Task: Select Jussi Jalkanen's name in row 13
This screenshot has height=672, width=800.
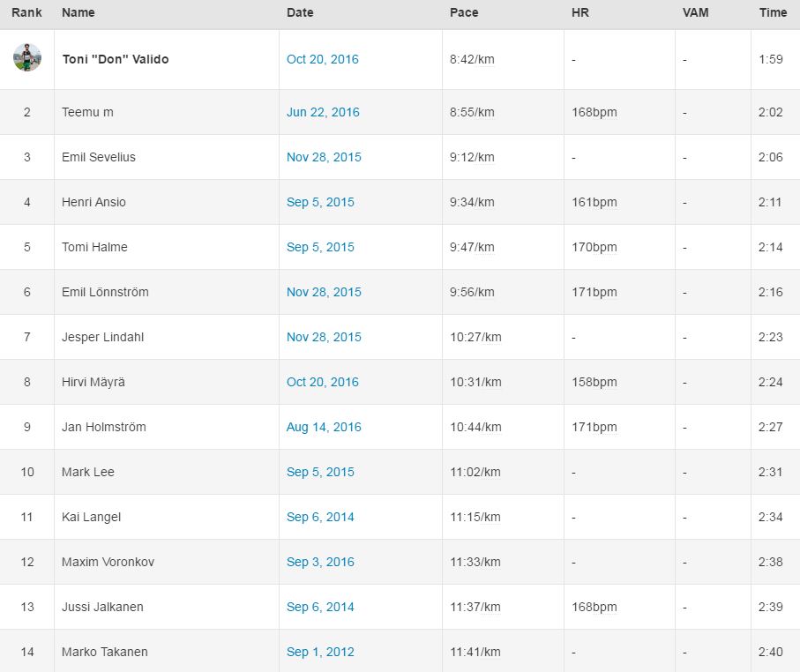Action: [102, 607]
